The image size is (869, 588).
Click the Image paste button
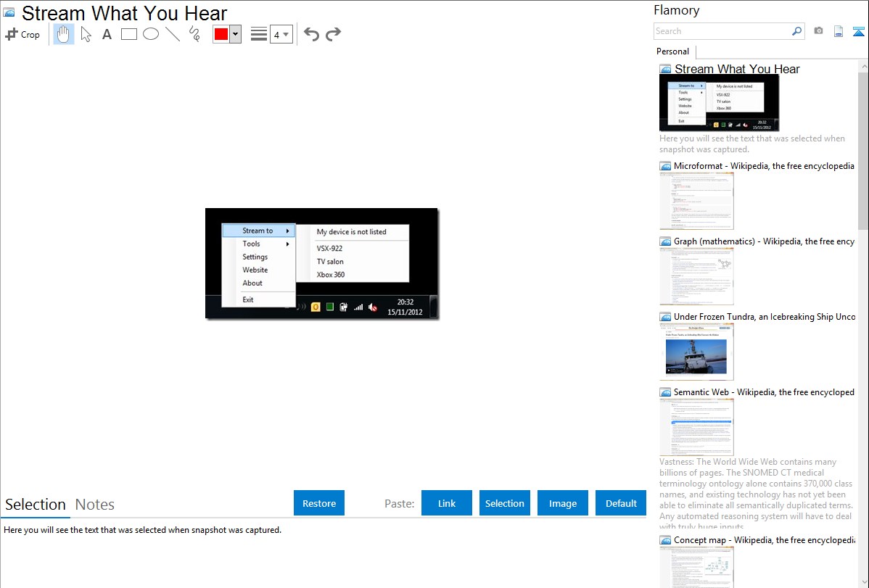tap(563, 503)
